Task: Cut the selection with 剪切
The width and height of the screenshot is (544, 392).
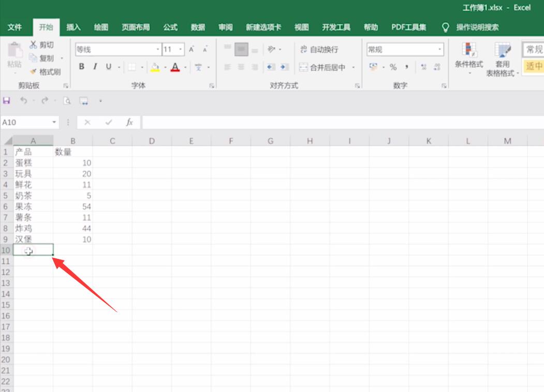Action: 41,45
